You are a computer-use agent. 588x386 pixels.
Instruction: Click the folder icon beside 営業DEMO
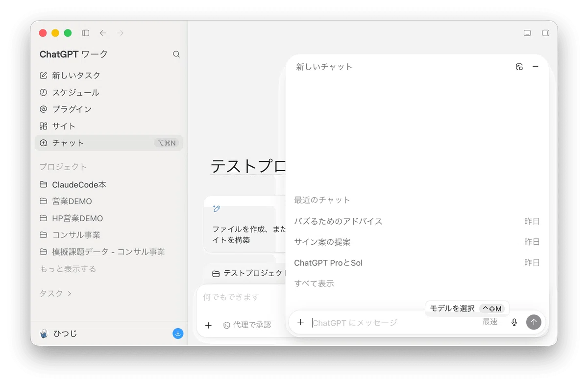click(x=43, y=201)
